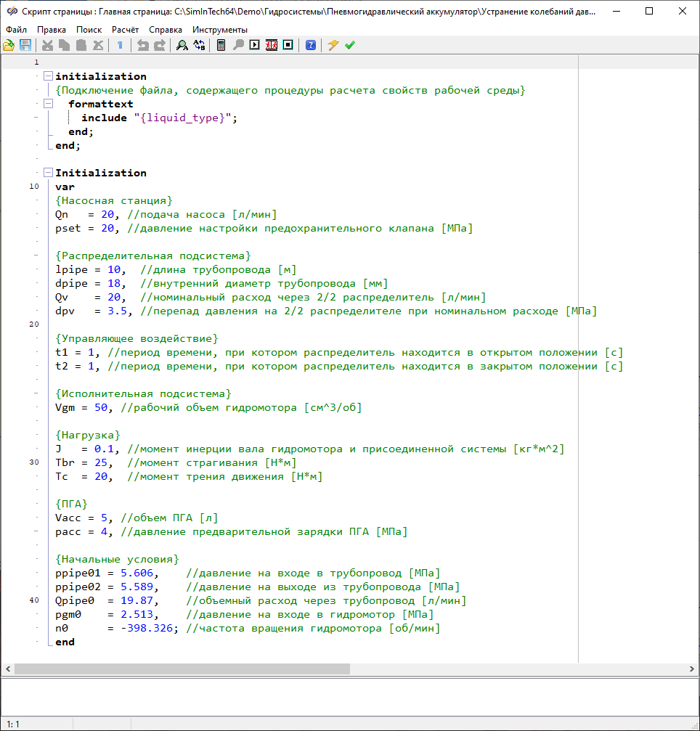Click the run play-square icon
Screen dimensions: 700x731
254,45
